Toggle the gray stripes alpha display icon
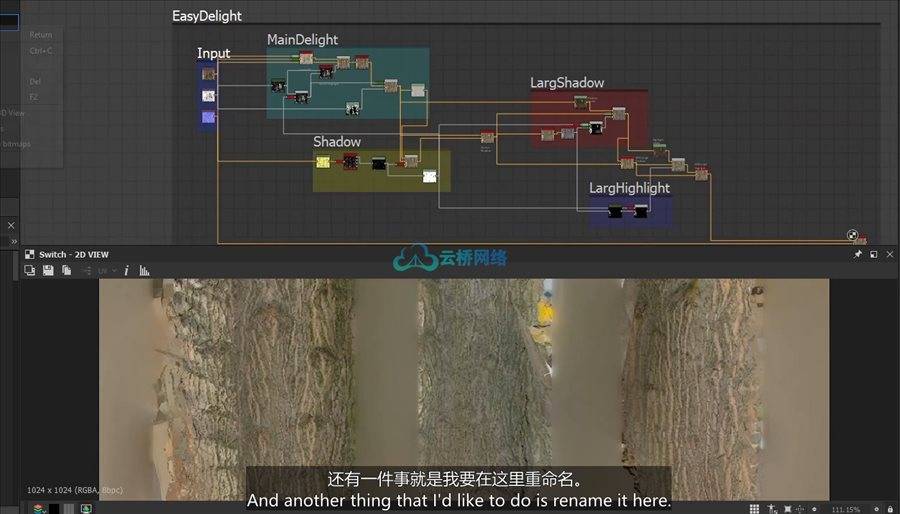 coord(69,508)
